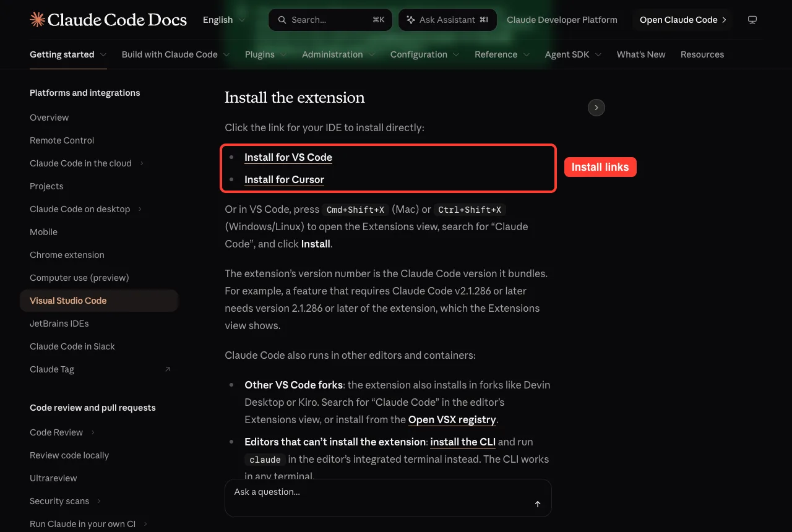Click the Ask a question input box
This screenshot has width=792, height=532.
[388, 498]
